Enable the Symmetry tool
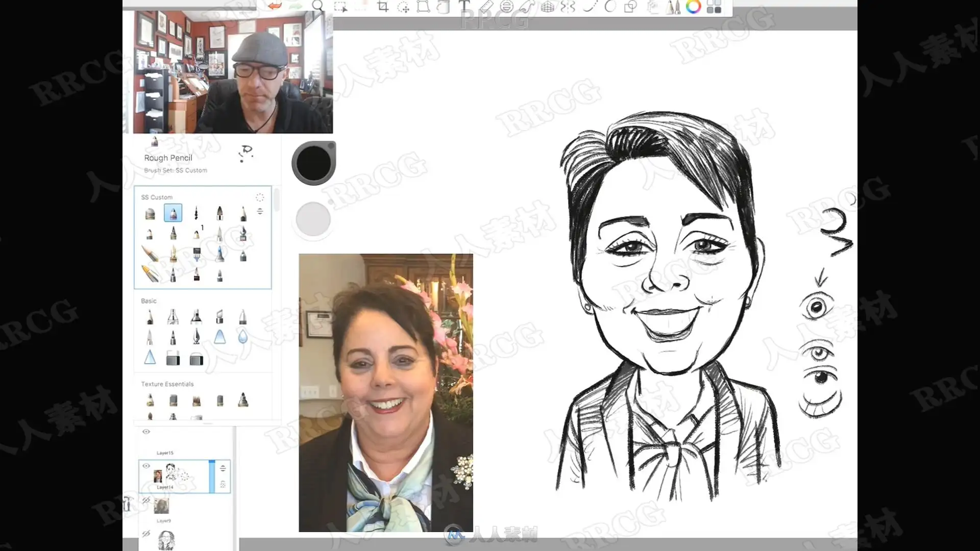980x551 pixels. [568, 7]
